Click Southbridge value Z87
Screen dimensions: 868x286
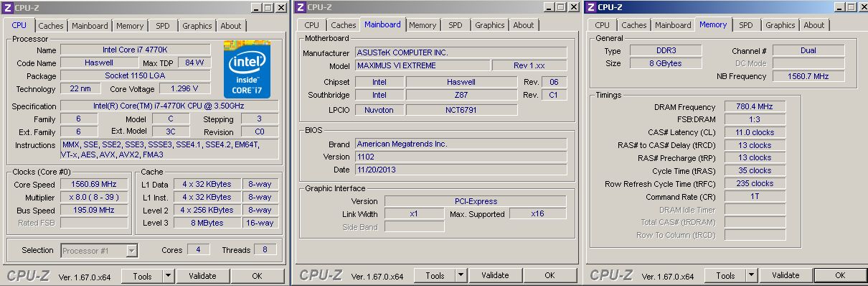[461, 95]
